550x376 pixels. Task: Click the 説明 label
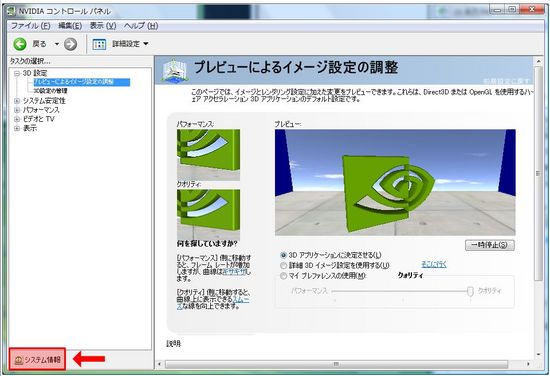click(174, 344)
